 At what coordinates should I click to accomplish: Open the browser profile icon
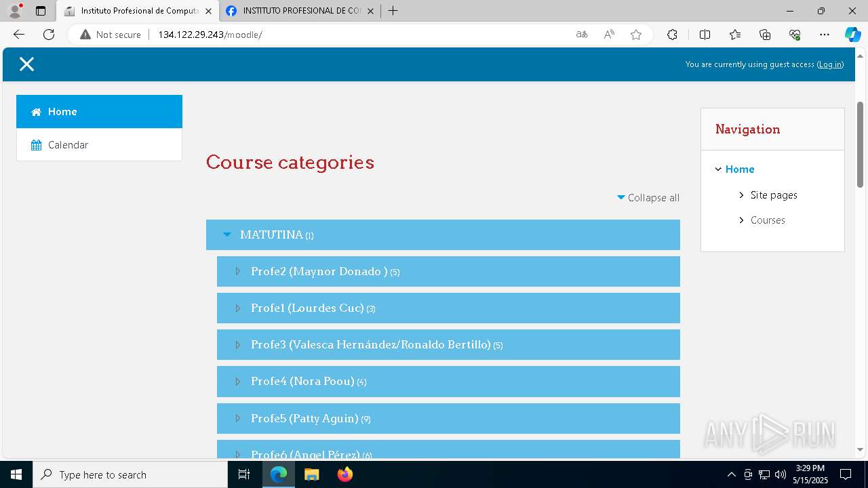[x=15, y=11]
